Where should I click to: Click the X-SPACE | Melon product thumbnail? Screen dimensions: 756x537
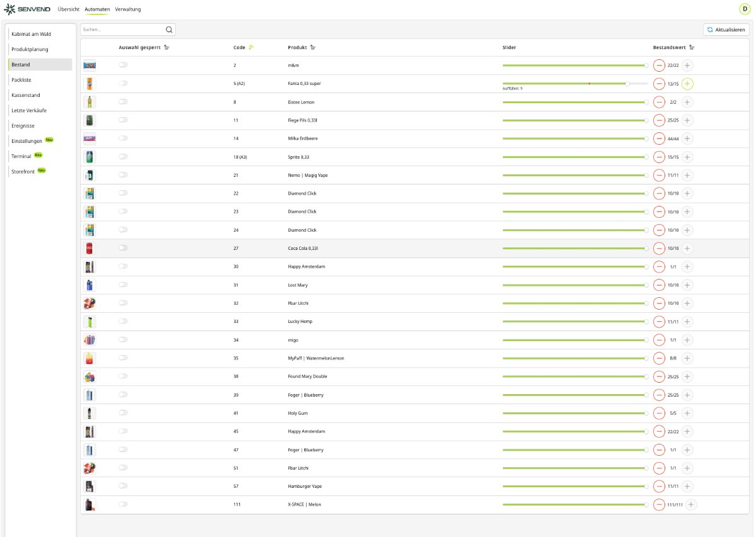click(89, 504)
